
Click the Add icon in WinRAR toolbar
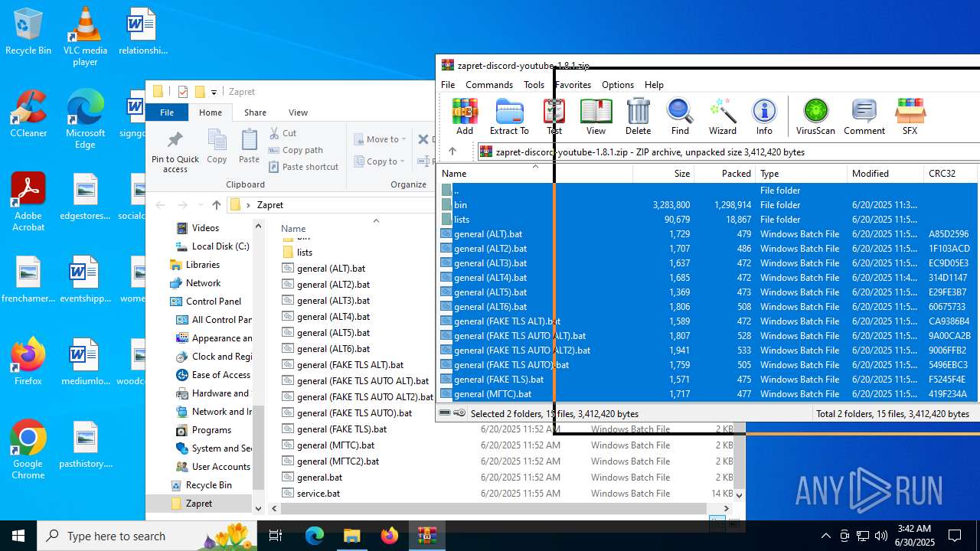coord(465,116)
